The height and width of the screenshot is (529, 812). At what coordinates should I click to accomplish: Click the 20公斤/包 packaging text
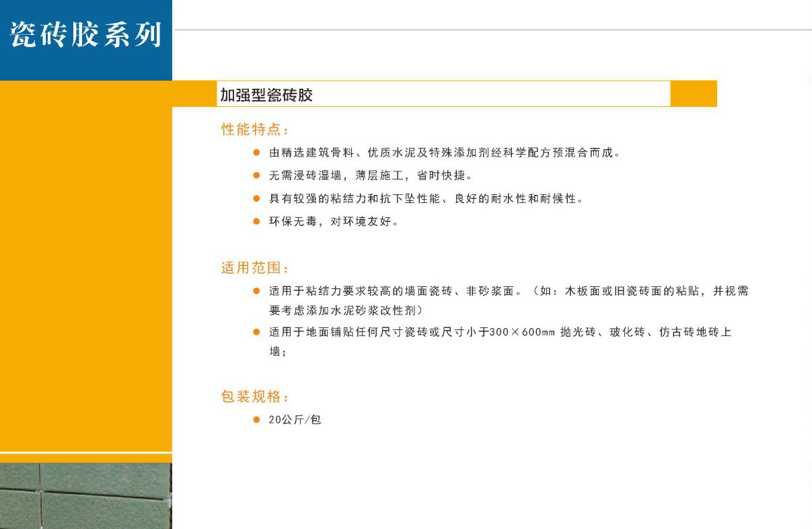295,419
